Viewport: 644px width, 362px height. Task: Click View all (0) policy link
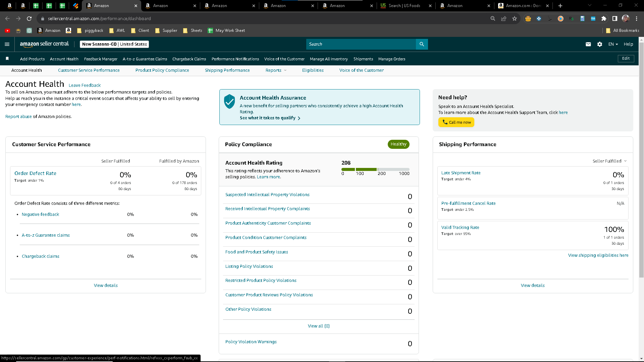click(319, 326)
